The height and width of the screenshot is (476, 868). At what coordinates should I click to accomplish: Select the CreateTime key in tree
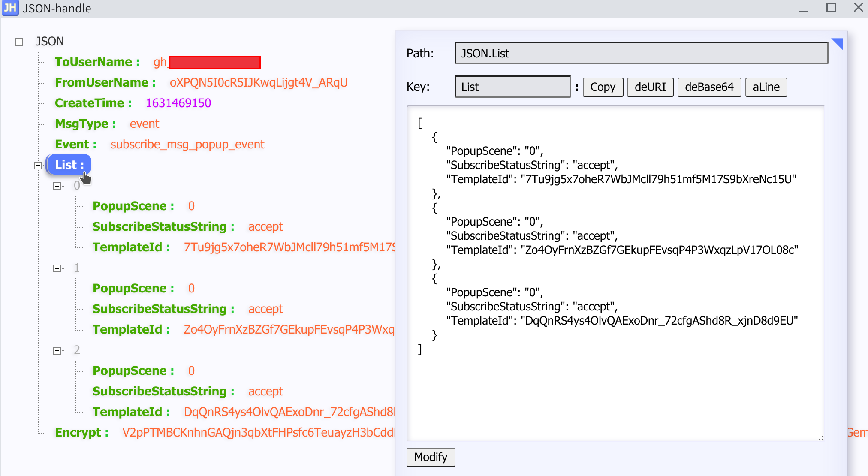coord(90,103)
